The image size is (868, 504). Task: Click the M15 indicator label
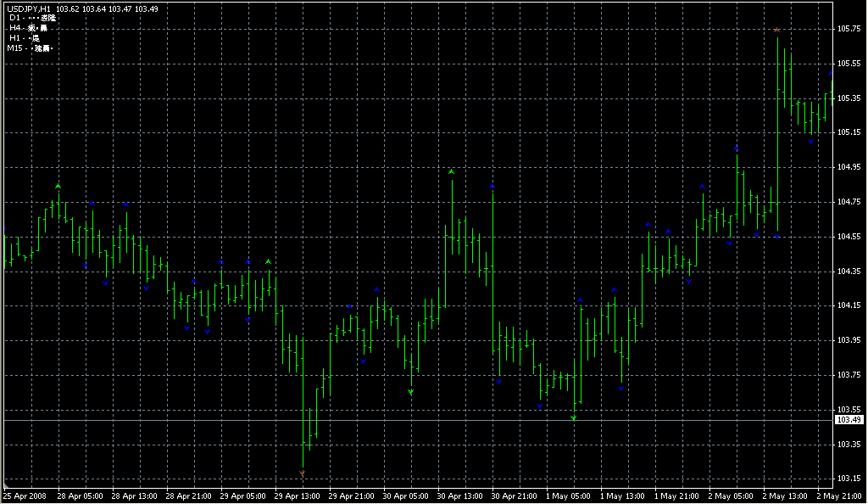coord(15,48)
